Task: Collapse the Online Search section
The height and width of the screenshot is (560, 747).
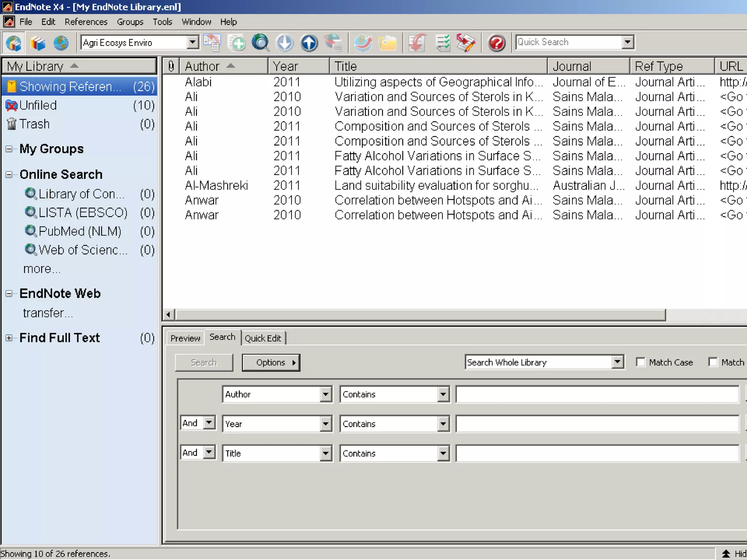Action: point(9,175)
